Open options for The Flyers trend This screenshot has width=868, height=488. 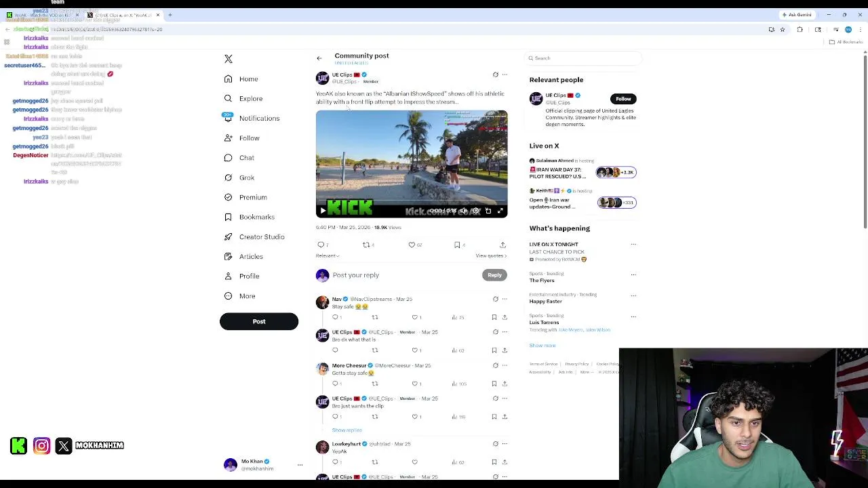click(x=633, y=274)
